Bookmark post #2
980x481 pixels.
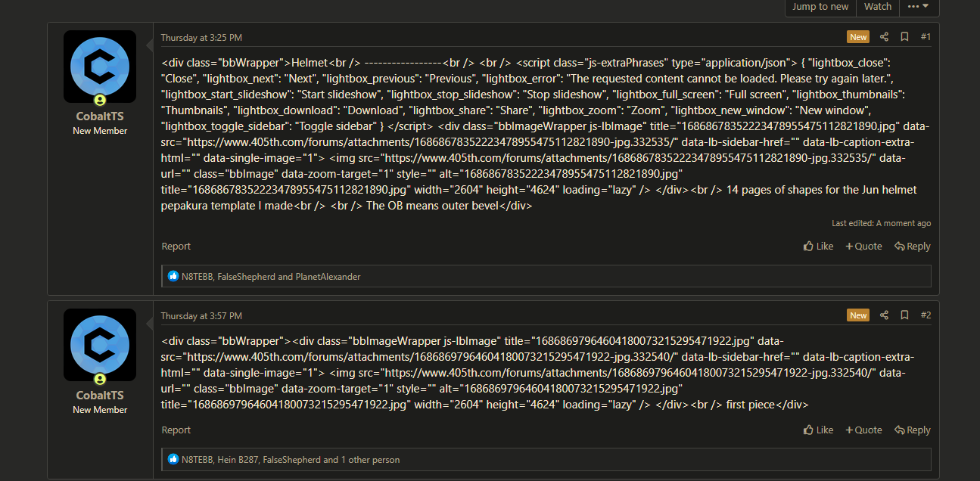tap(904, 315)
